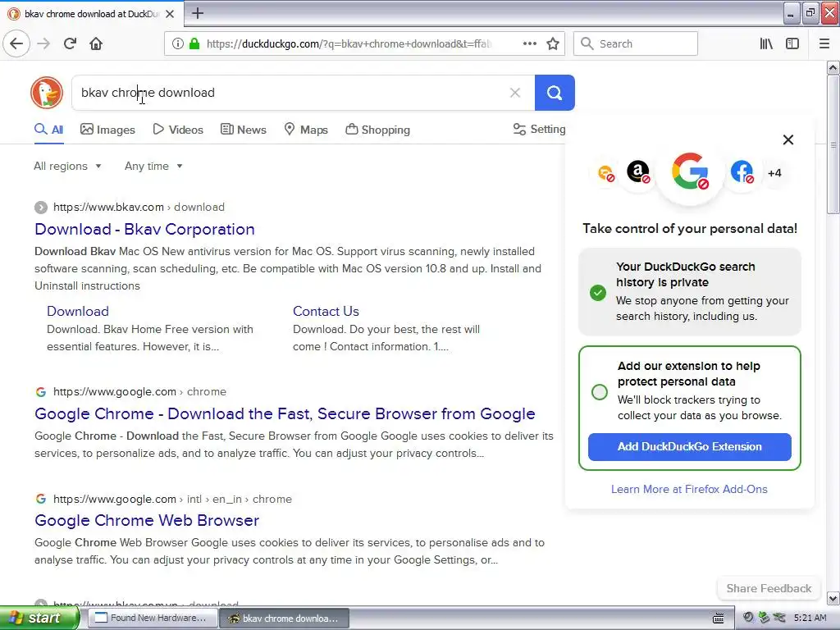840x630 pixels.
Task: Click the blocked Facebook tracker icon
Action: pos(742,172)
